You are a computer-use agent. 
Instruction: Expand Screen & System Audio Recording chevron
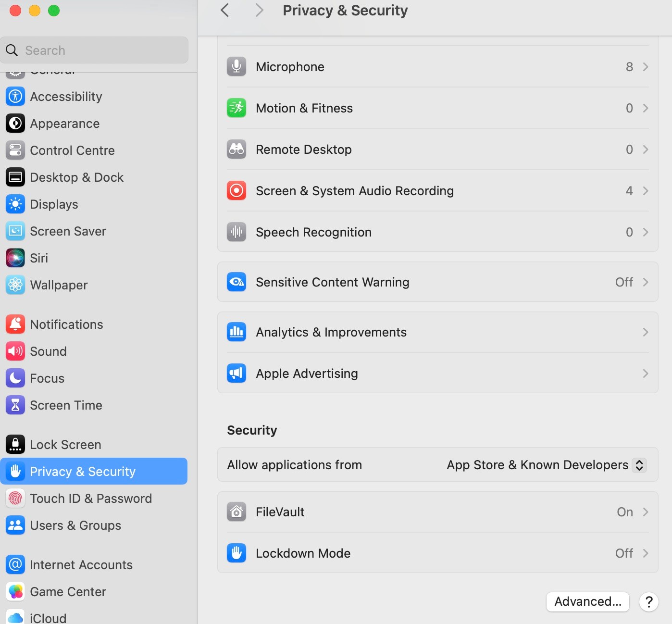tap(646, 191)
